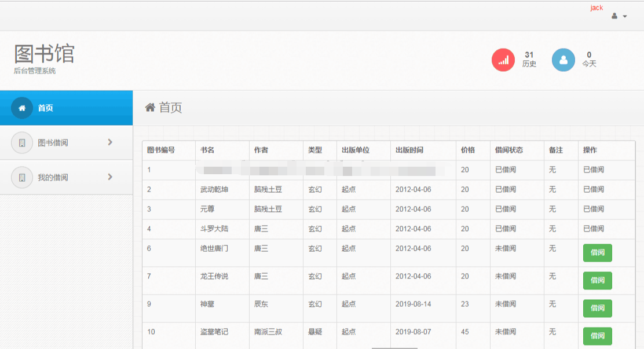Click the book icon next to 图书借阅
Viewport: 644px width, 349px height.
(22, 142)
